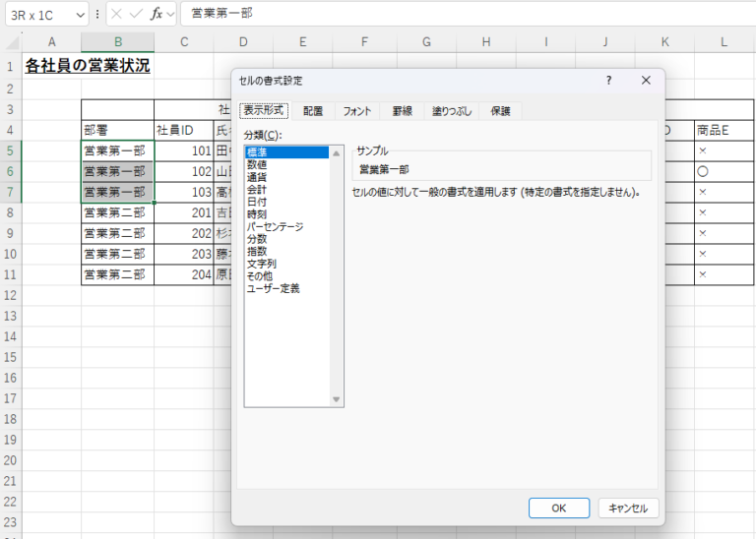756x539 pixels.
Task: Select 通貨 in the category list
Action: (257, 177)
